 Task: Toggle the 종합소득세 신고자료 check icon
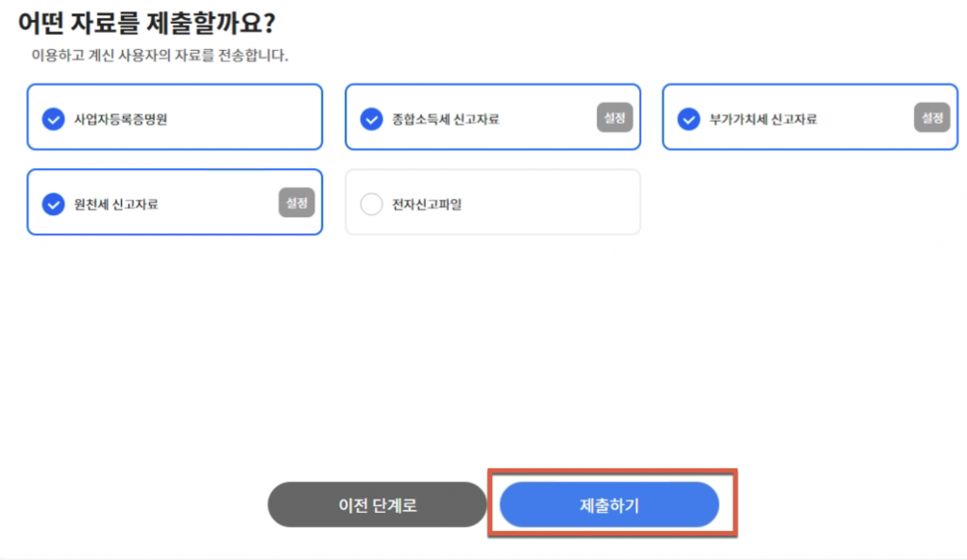click(x=371, y=119)
